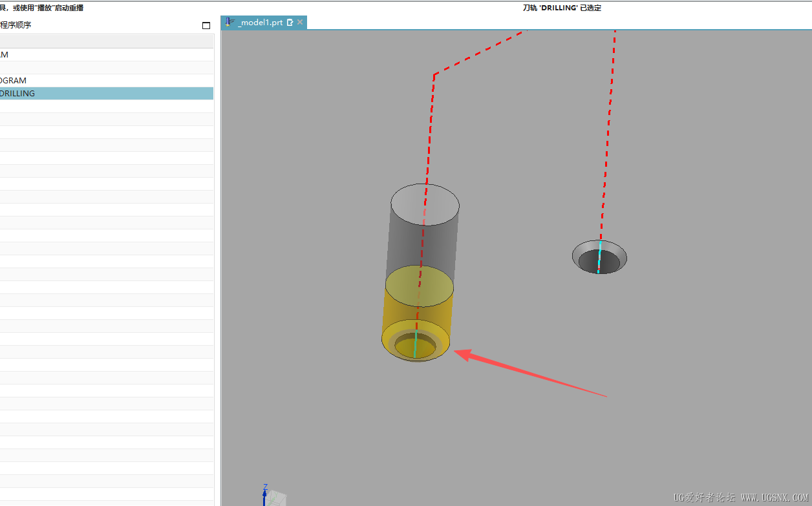Maximize the 程序顺序 navigator panel
The image size is (812, 506).
coord(206,26)
